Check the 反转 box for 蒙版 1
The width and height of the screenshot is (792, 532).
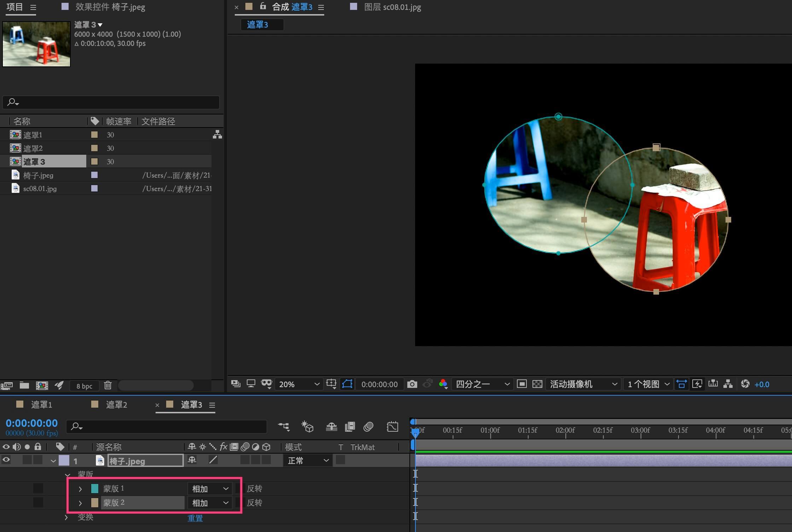click(x=239, y=489)
